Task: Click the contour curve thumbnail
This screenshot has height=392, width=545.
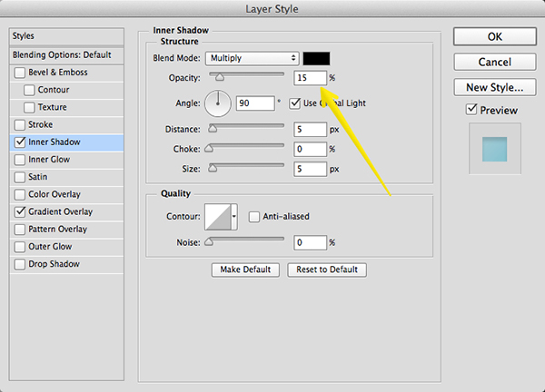Action: [x=218, y=216]
